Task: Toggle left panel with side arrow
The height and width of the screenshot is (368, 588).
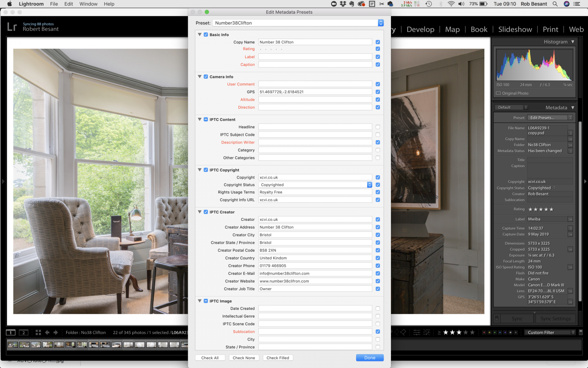Action: (x=3, y=181)
